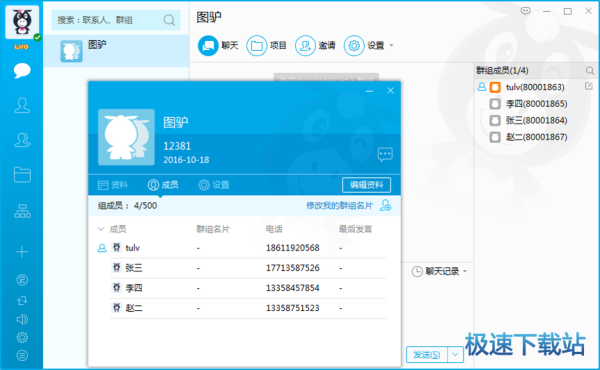Click phone number 17713587526
The height and width of the screenshot is (370, 600).
[x=293, y=268]
